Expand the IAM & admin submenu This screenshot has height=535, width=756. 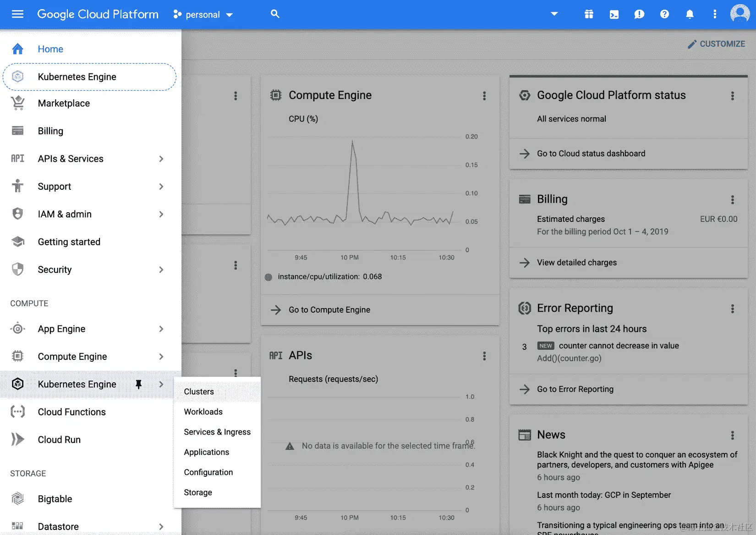coord(161,214)
